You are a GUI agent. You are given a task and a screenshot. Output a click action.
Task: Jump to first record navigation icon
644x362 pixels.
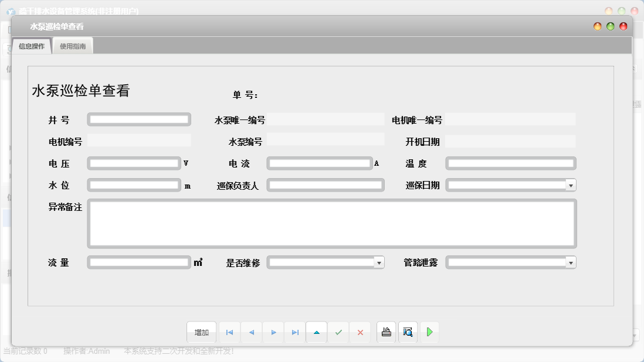(x=229, y=332)
